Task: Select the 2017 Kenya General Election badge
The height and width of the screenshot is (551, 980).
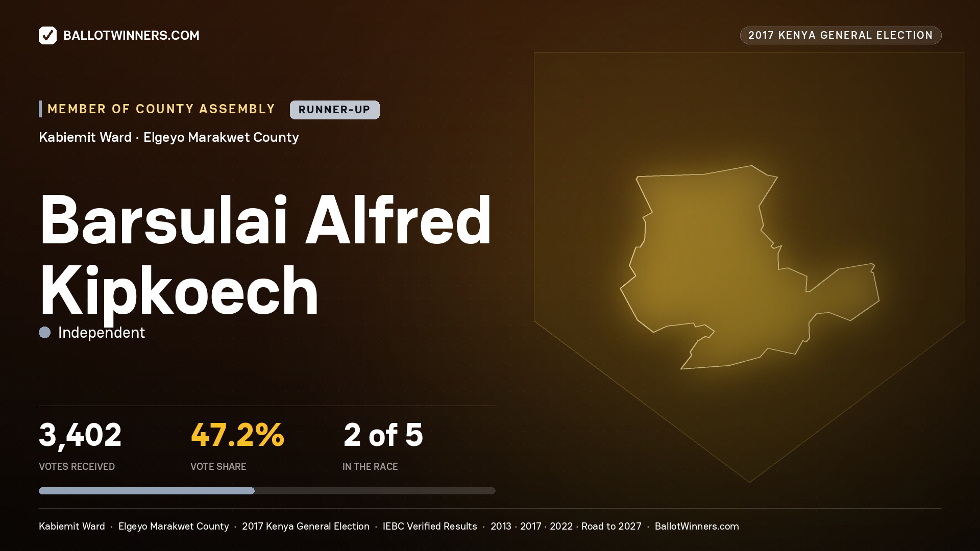Action: [841, 35]
